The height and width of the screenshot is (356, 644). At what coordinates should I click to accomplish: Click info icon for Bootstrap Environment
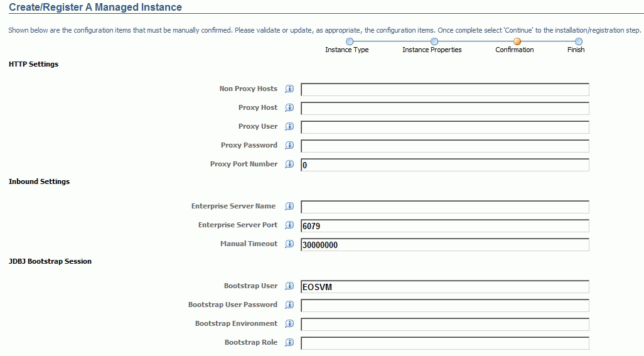pyautogui.click(x=289, y=324)
